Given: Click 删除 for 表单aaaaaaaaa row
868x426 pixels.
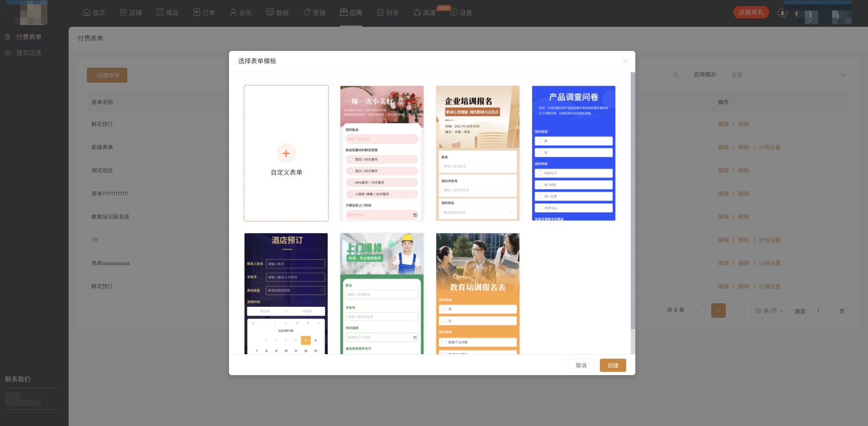Looking at the screenshot, I should click(x=743, y=263).
